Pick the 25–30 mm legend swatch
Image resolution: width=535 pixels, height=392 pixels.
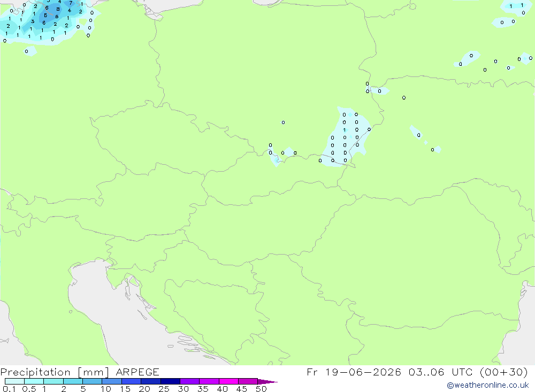(170, 381)
